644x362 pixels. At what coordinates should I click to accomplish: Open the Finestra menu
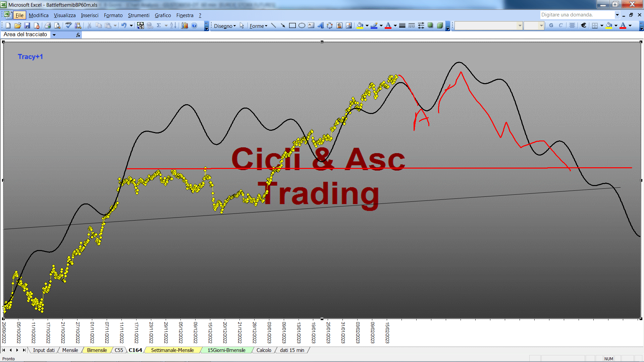[185, 15]
